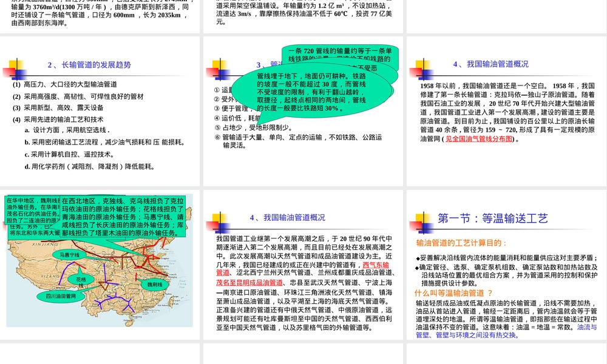Select the line (2) 采用高强度、高韧性、可焊性良好的管材

[x=78, y=96]
